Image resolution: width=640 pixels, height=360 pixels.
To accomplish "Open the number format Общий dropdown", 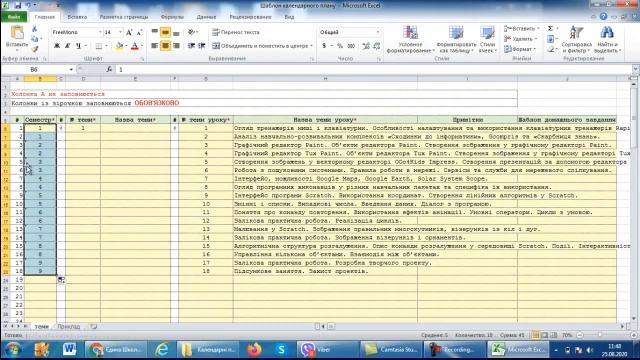I will click(378, 32).
